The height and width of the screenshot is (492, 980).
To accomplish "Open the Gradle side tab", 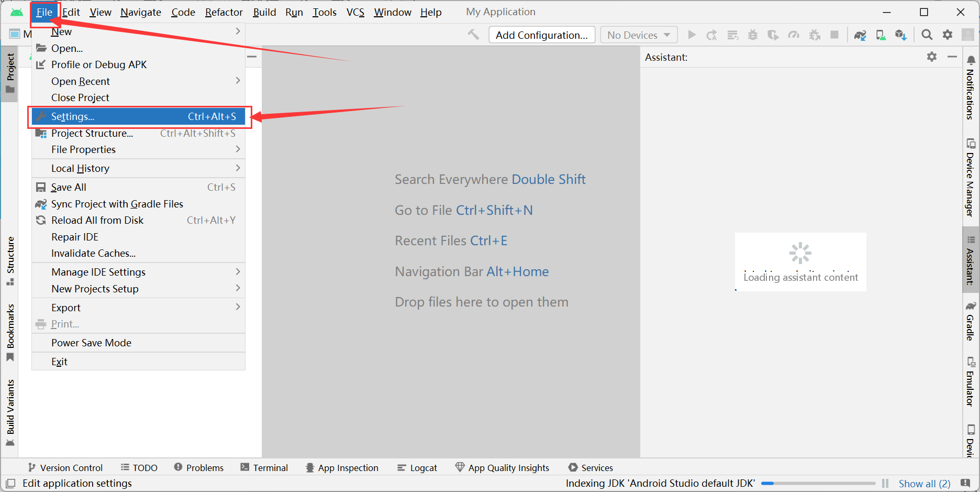I will coord(971,321).
